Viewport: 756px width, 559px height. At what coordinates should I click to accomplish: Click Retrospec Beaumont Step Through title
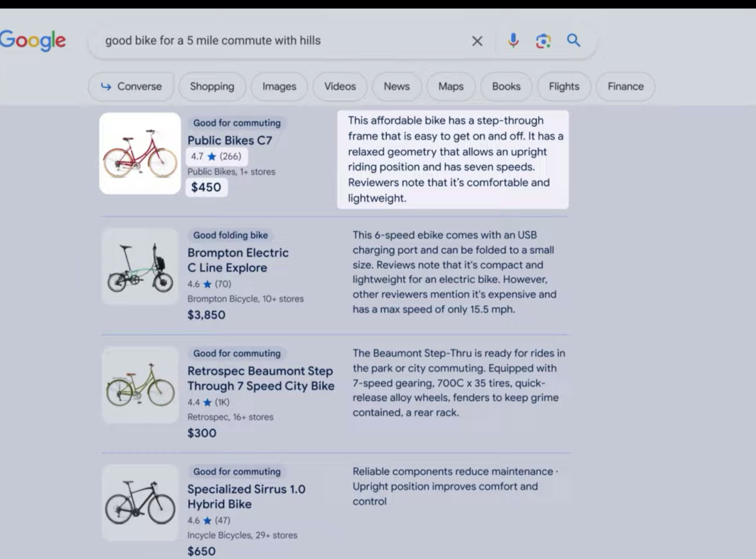click(261, 378)
